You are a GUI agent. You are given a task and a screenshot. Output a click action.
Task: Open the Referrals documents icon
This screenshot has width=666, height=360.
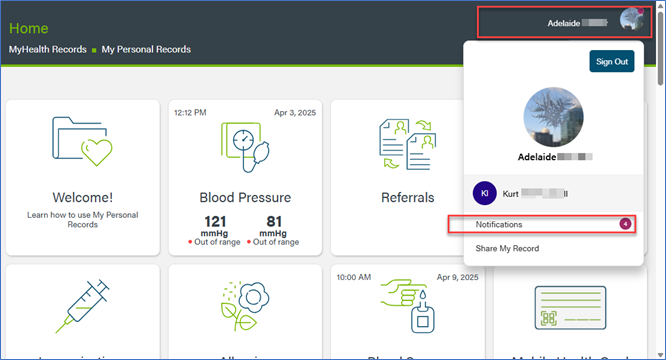point(408,144)
